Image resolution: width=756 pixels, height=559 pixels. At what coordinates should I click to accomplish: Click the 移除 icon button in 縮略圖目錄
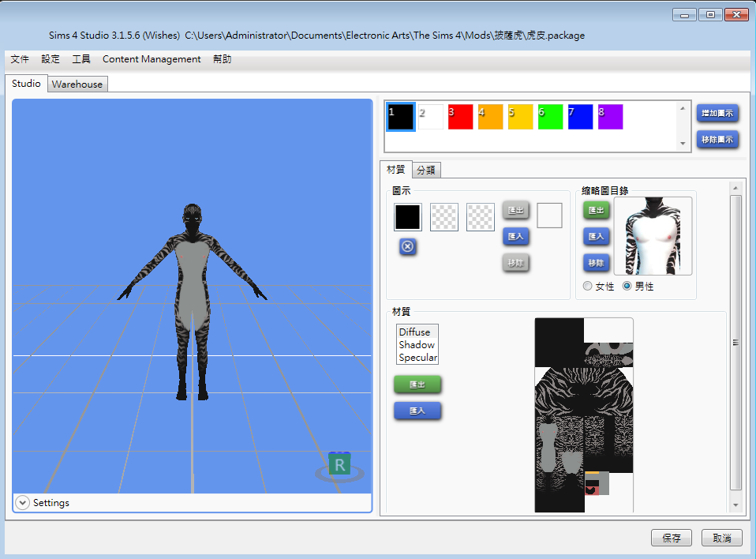pyautogui.click(x=596, y=263)
